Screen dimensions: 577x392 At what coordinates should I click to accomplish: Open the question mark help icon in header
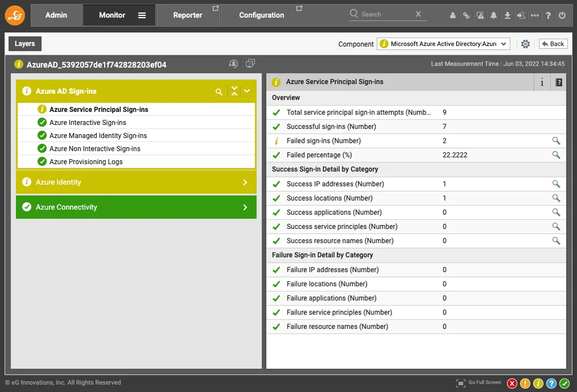pyautogui.click(x=549, y=15)
